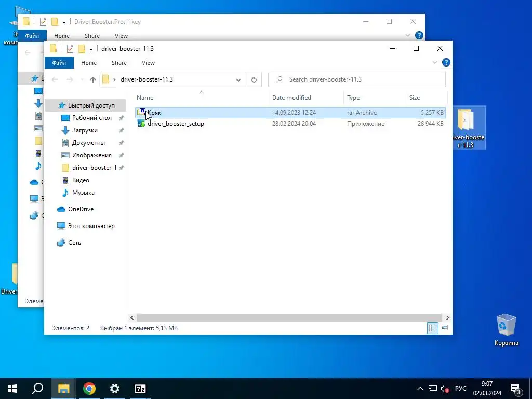The image size is (532, 399).
Task: Open notification center with 3 alerts
Action: pos(516,389)
